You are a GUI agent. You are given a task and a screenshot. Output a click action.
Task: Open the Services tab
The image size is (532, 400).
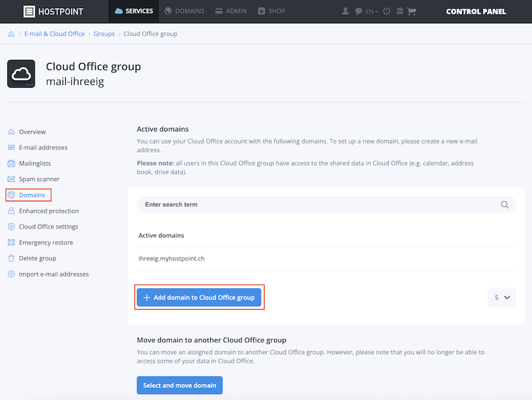[x=134, y=11]
